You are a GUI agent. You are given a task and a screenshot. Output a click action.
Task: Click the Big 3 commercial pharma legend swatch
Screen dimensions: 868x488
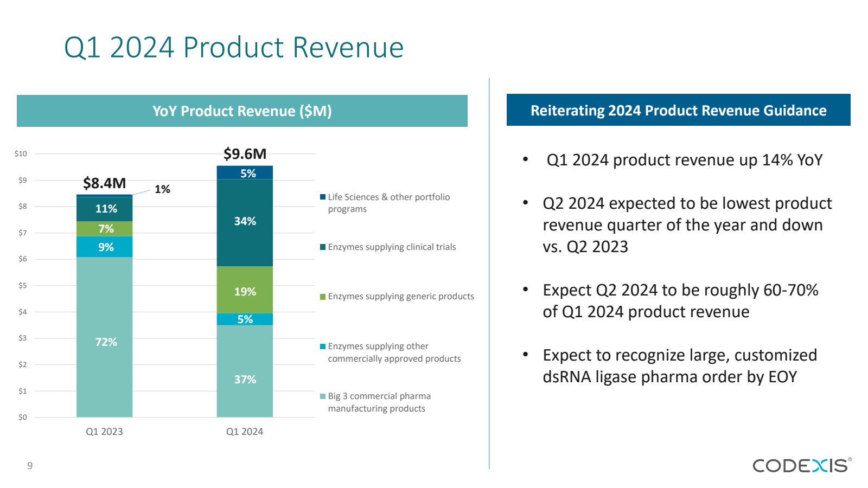tap(323, 396)
